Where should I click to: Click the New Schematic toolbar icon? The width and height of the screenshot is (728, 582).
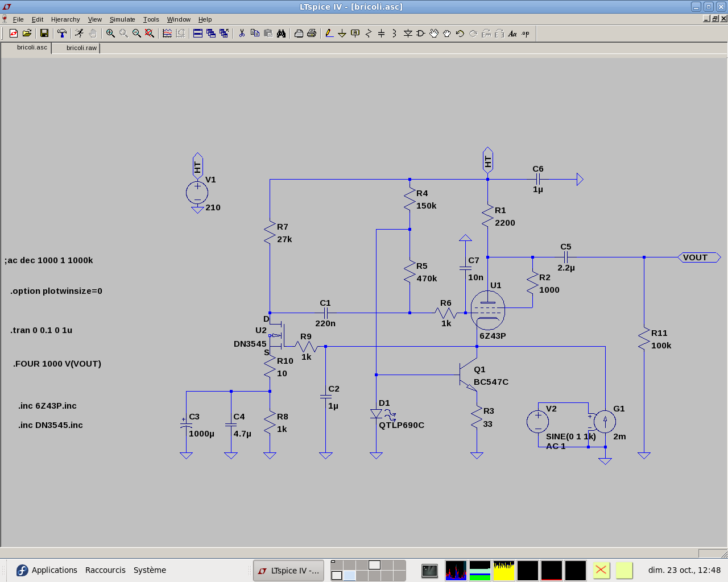click(x=14, y=34)
